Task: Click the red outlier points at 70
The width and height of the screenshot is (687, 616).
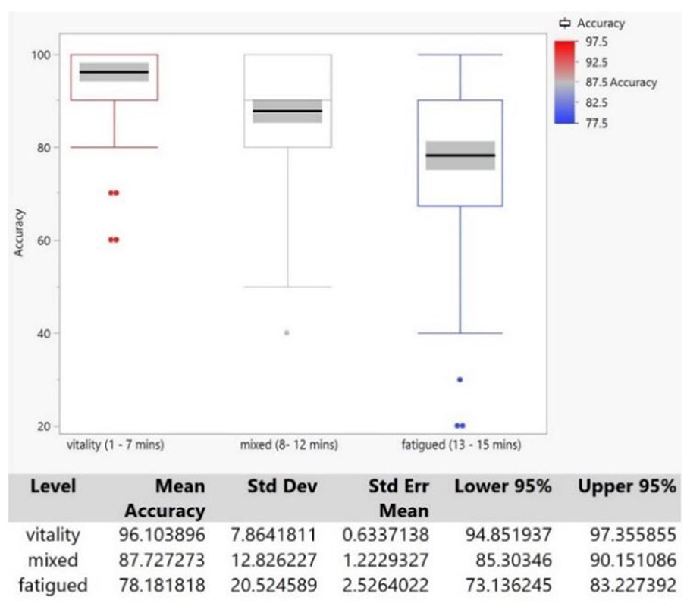Action: coord(114,193)
